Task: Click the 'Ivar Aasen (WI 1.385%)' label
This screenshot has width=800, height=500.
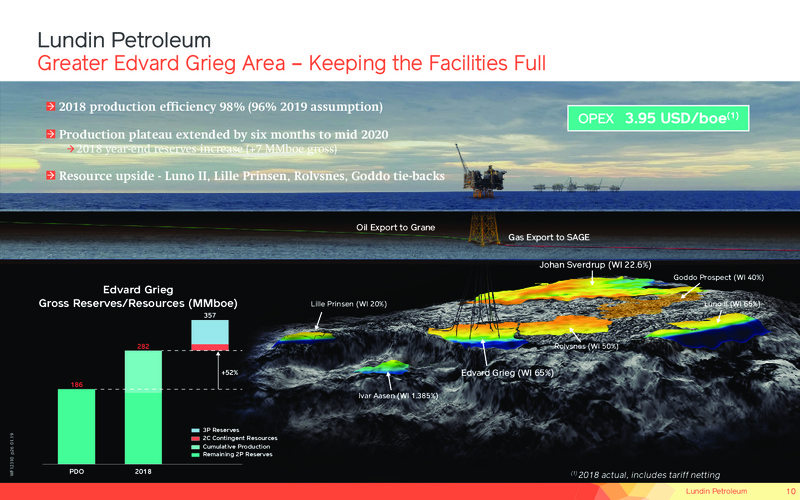Action: click(x=398, y=395)
